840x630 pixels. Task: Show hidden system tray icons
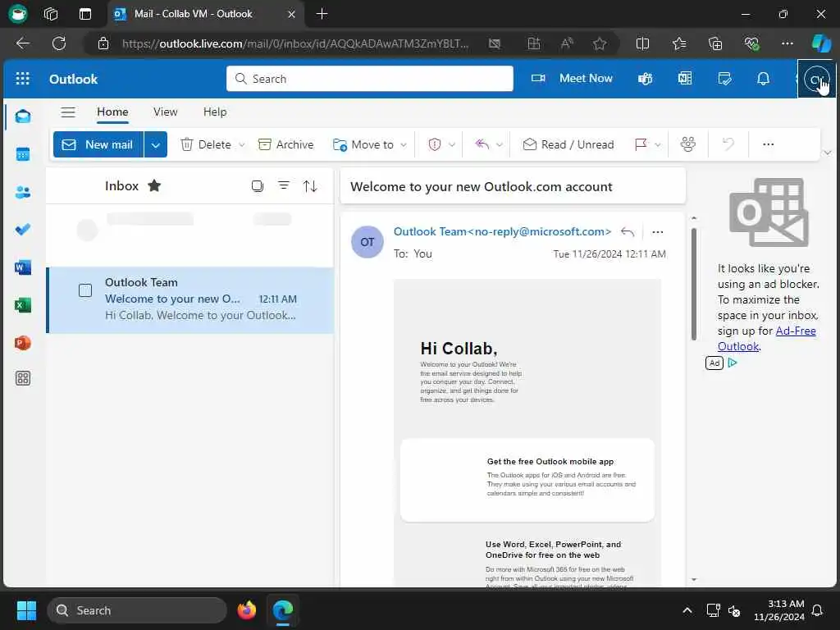[687, 610]
